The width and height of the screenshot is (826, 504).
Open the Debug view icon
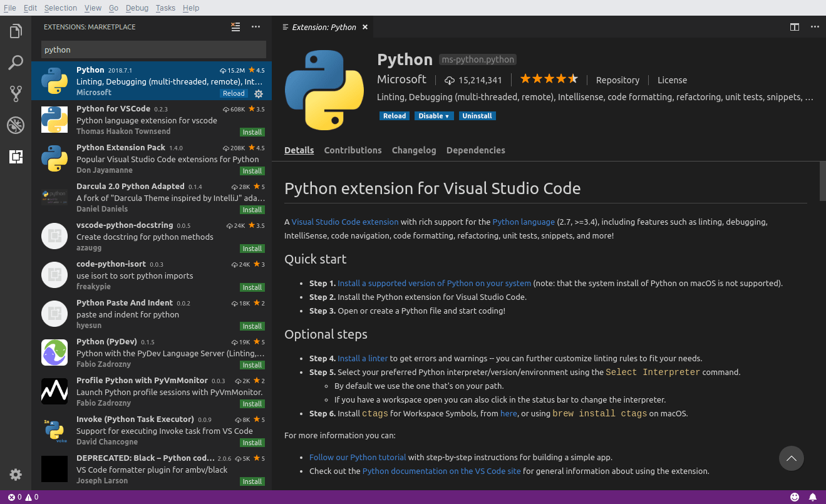click(16, 125)
